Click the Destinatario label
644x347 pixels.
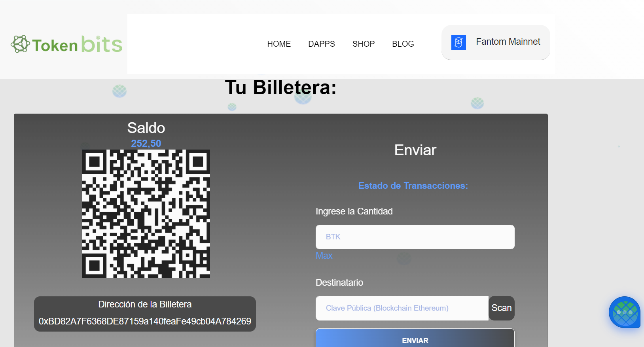pos(339,283)
